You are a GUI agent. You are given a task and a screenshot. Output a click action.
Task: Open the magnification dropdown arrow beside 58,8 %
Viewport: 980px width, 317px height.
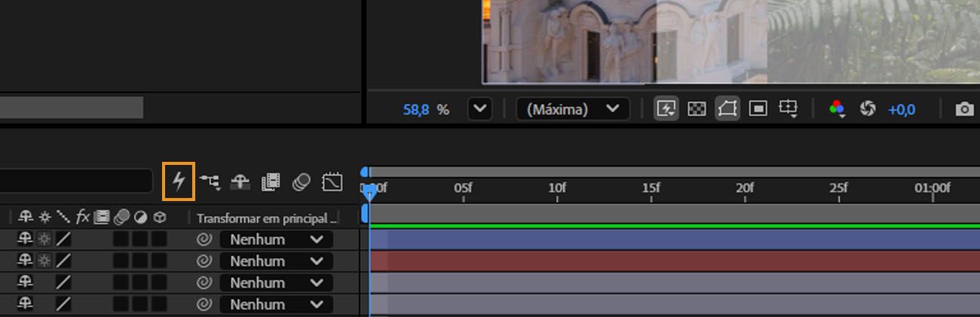[x=479, y=109]
